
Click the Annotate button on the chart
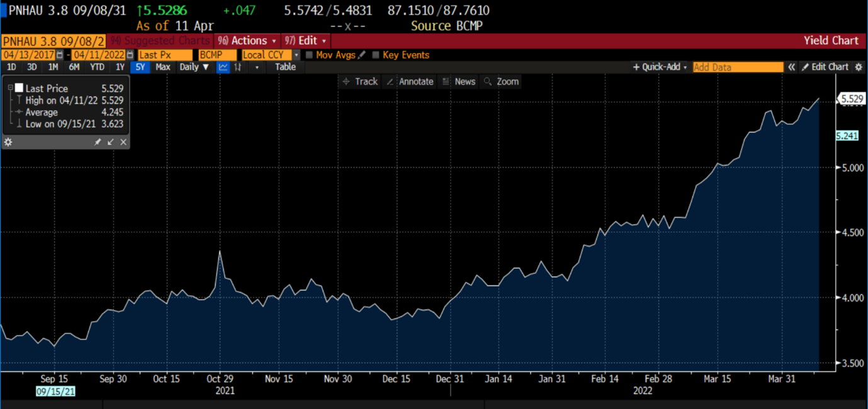(410, 81)
